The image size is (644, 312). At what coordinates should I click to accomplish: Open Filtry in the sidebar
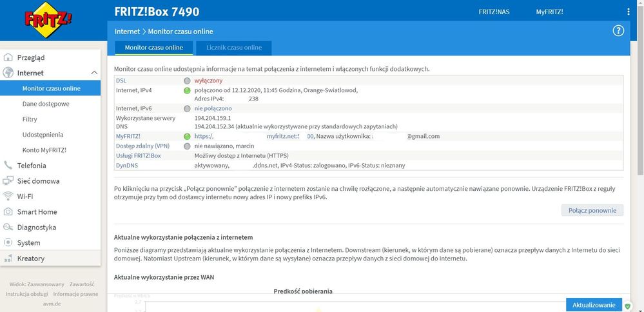point(30,119)
